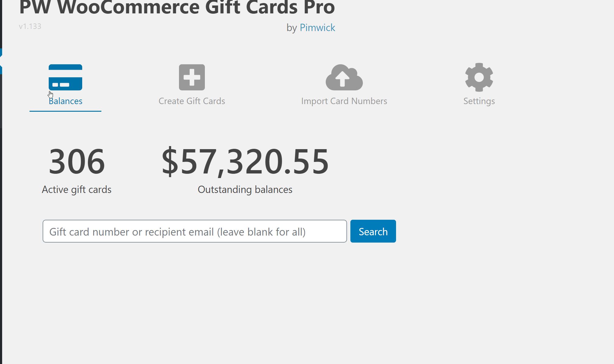Click the Settings gear icon

[479, 77]
